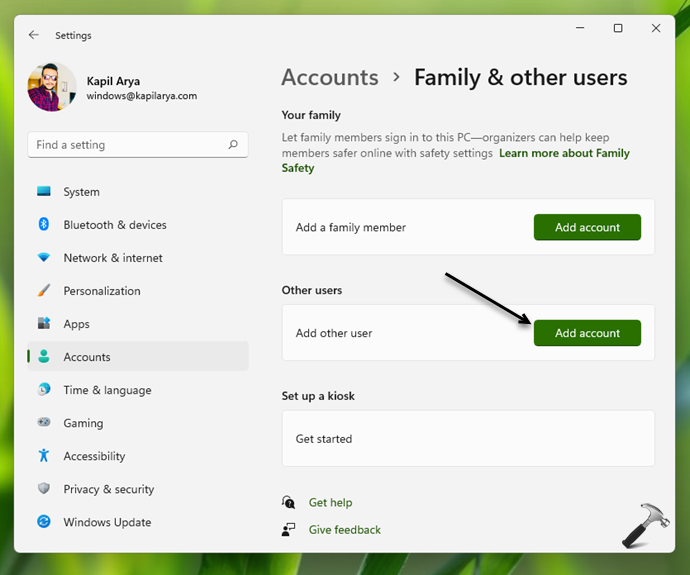Viewport: 690px width, 575px height.
Task: Click the Apps icon in sidebar
Action: (x=44, y=324)
